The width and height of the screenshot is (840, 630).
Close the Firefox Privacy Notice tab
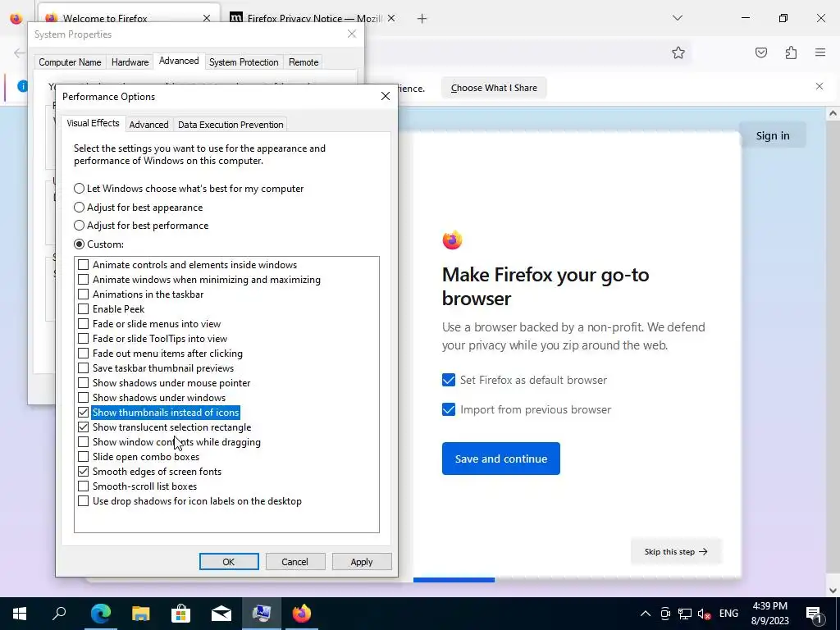pyautogui.click(x=391, y=19)
